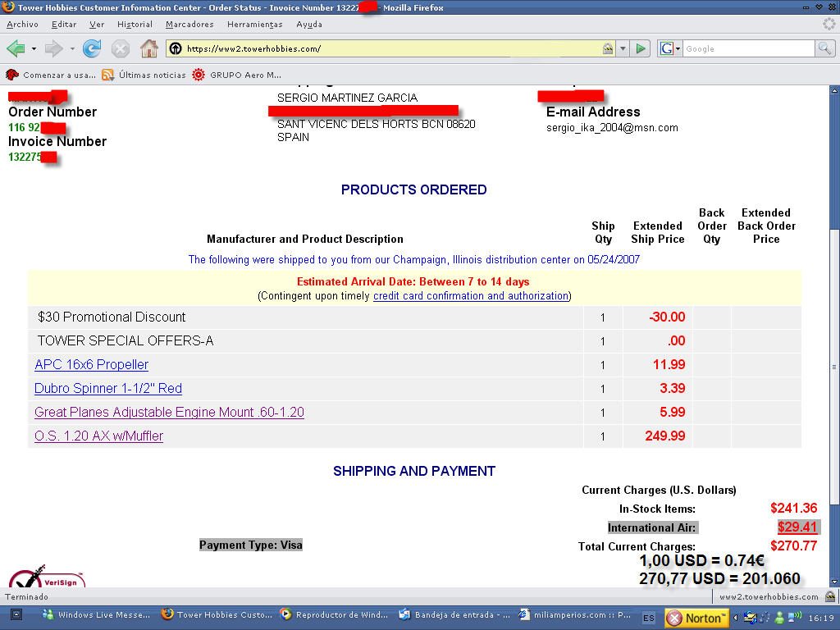Open the Marcadores menu
Viewport: 840px width, 630px height.
point(189,25)
